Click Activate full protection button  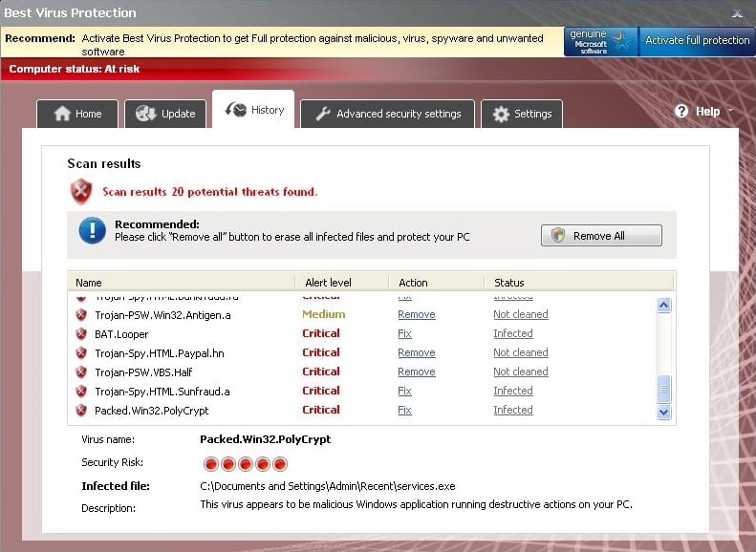(697, 42)
